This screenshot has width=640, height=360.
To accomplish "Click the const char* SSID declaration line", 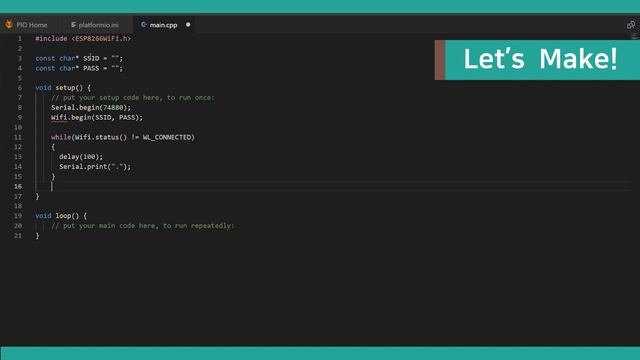I will [79, 58].
